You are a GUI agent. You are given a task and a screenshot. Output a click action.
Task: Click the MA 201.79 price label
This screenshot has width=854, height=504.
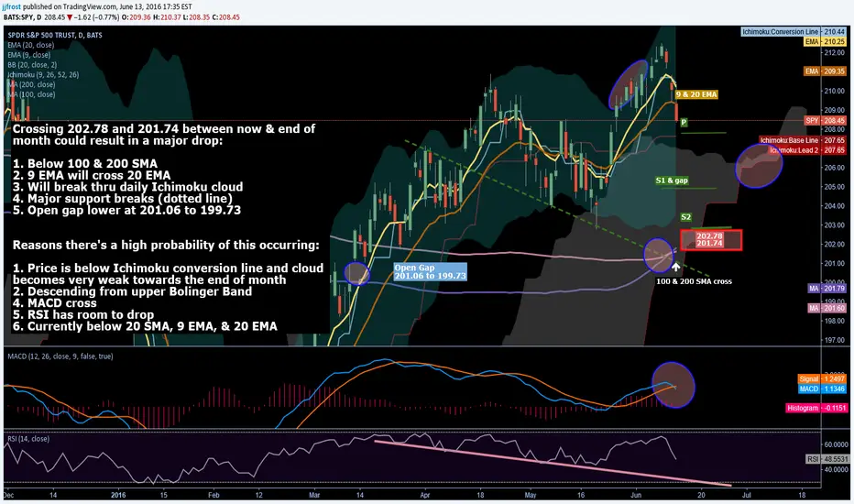click(x=827, y=289)
